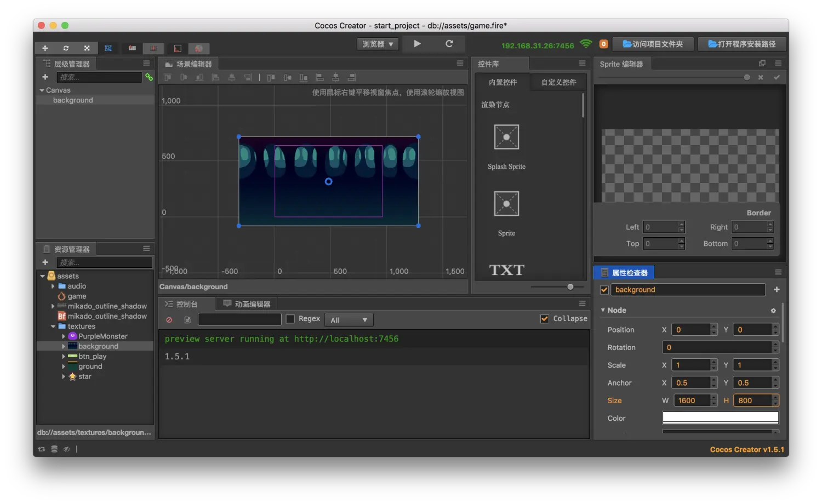The image size is (822, 504).
Task: Select the move transform tool
Action: (x=45, y=48)
